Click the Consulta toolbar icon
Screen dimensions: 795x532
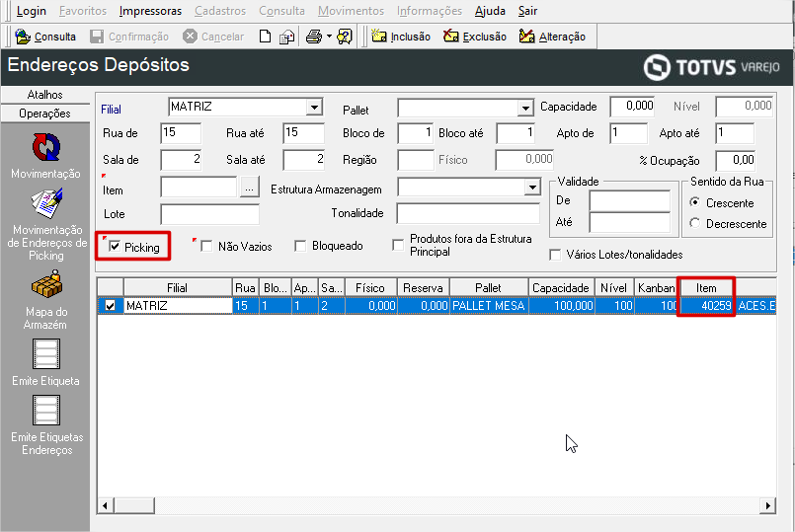coord(23,37)
